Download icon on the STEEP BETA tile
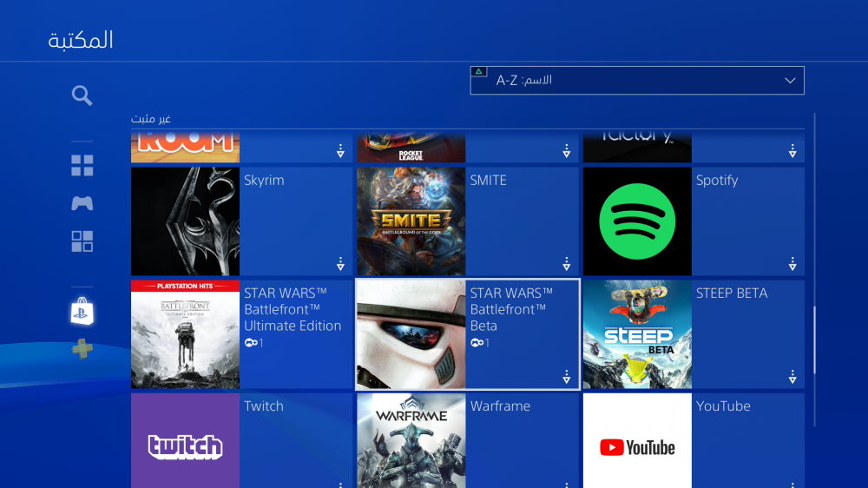 click(x=792, y=377)
